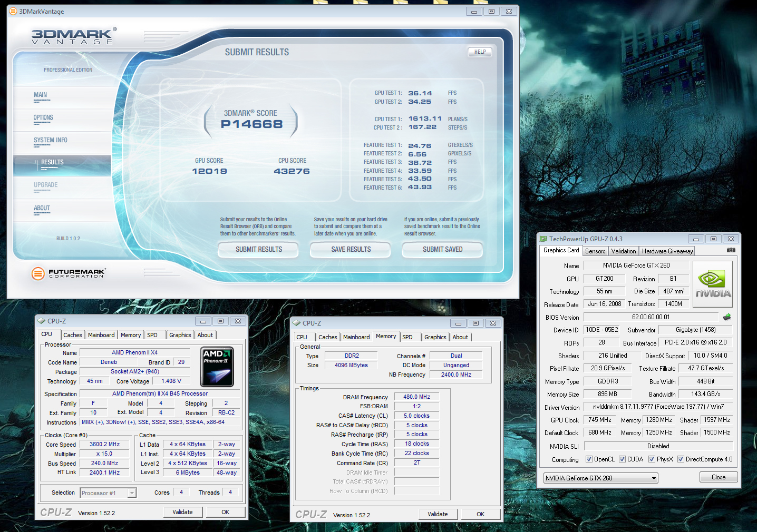Click the GPU Clock 745 MHz field
The height and width of the screenshot is (532, 757).
click(600, 420)
